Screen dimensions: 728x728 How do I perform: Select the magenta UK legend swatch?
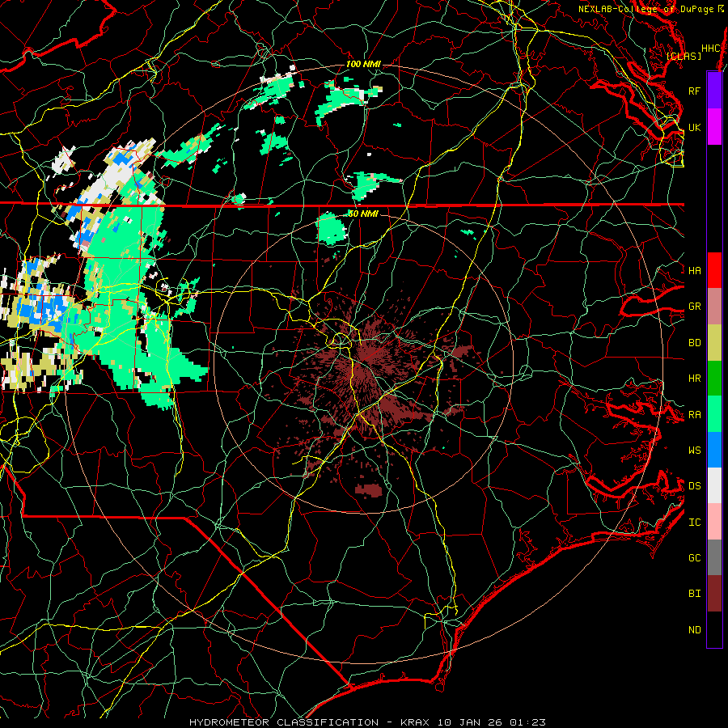[x=714, y=127]
